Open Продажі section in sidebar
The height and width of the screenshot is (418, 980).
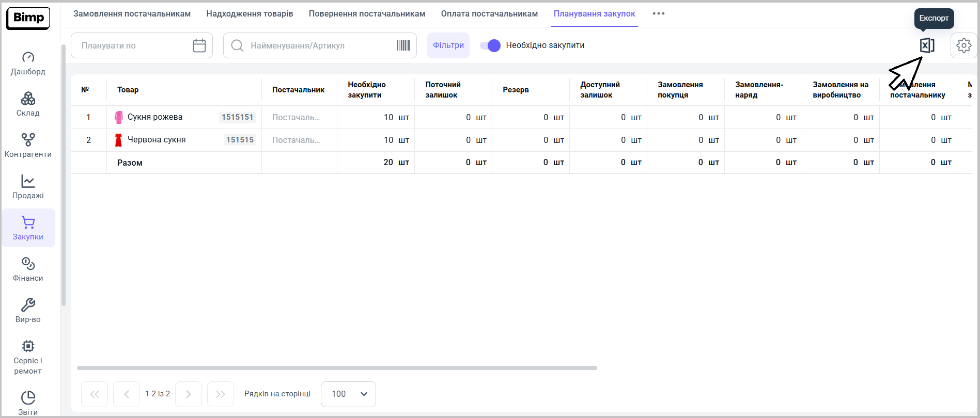pyautogui.click(x=28, y=187)
